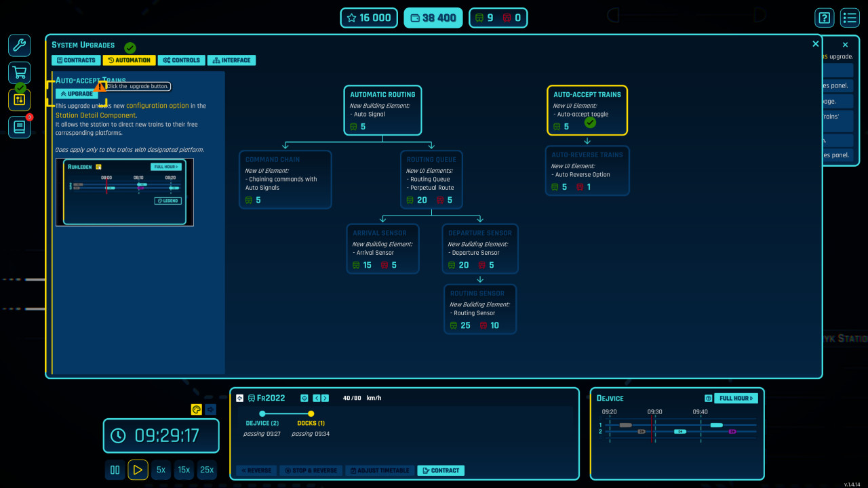Screen dimensions: 868x488
Task: Click the Dejvice station settings icon
Action: pos(709,399)
